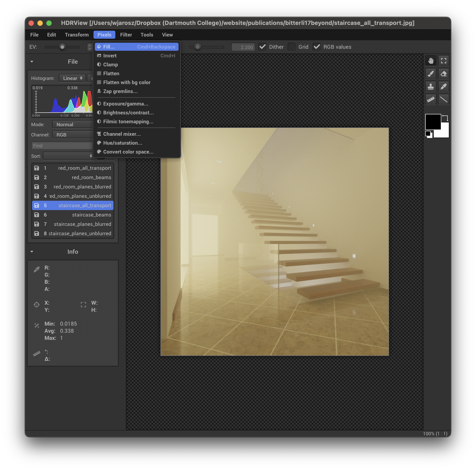476x470 pixels.
Task: Select the eyedropper tool in toolbox
Action: [x=443, y=87]
